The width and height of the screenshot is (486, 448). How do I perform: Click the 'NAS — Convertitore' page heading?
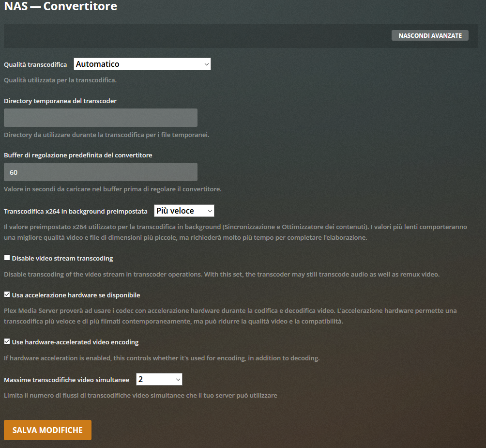point(61,7)
